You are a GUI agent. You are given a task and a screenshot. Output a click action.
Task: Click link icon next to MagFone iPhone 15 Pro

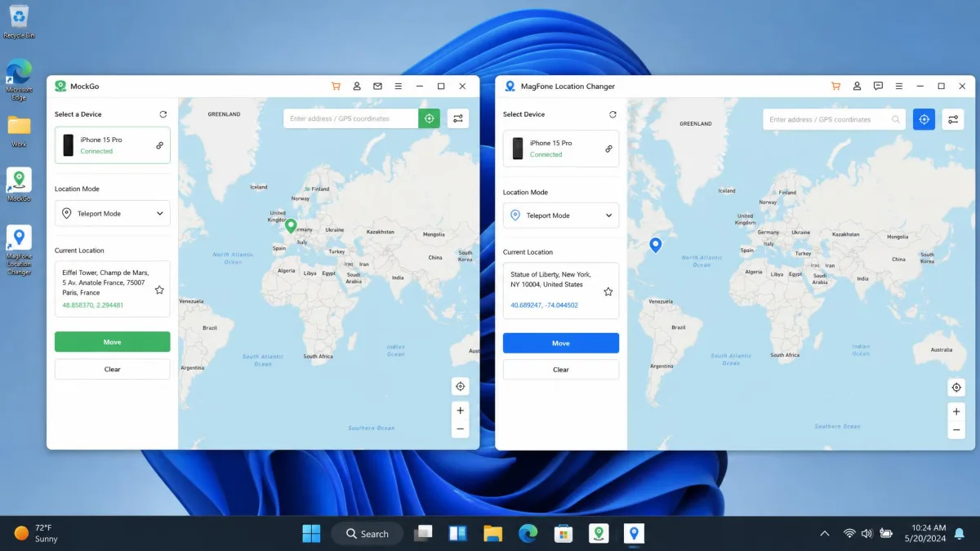point(608,149)
